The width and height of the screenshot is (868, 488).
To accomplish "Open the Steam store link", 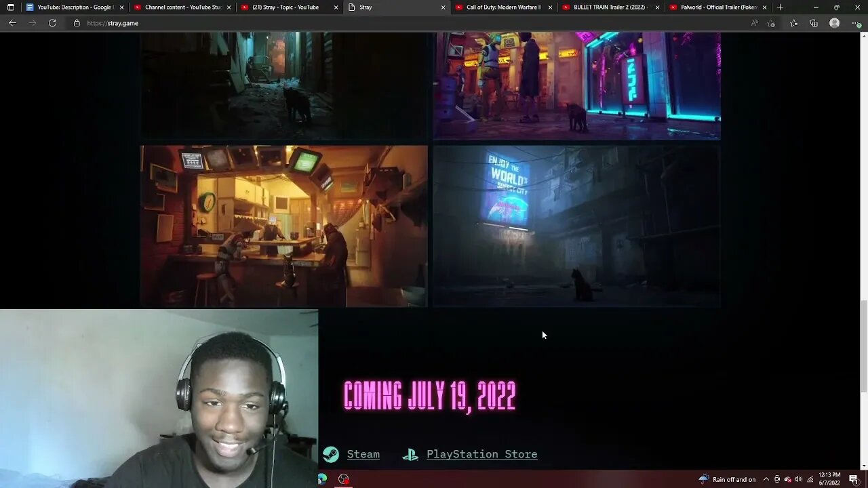I will click(363, 454).
